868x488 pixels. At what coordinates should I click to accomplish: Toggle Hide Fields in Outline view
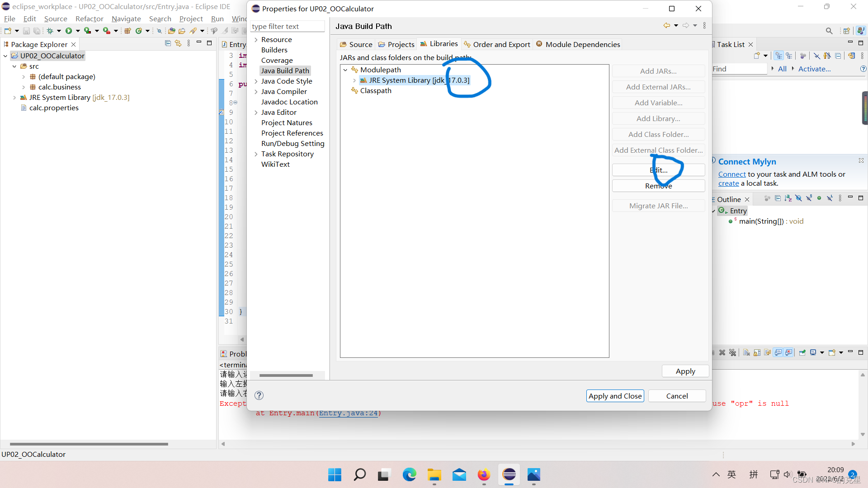pyautogui.click(x=798, y=198)
